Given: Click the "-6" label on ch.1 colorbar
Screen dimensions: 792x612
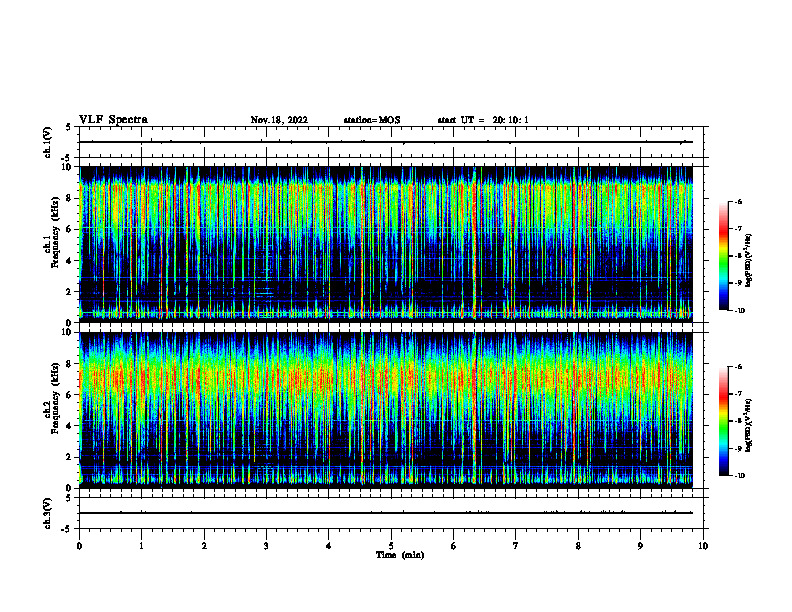Looking at the screenshot, I should pos(738,202).
